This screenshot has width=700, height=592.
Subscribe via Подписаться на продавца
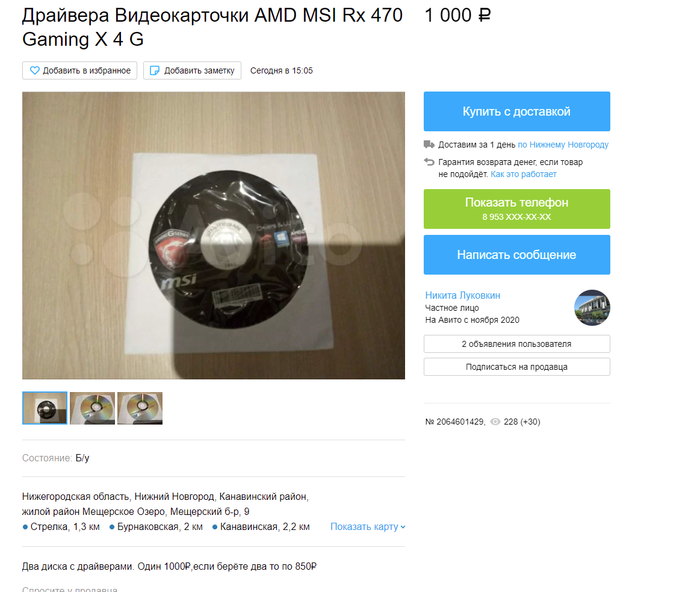[x=517, y=367]
